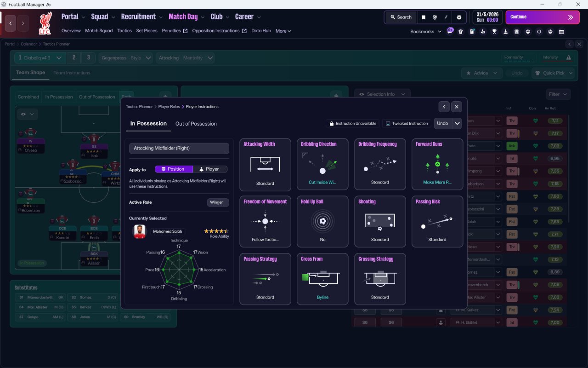Image resolution: width=588 pixels, height=368 pixels.
Task: Click the Winger active role button
Action: tap(218, 202)
